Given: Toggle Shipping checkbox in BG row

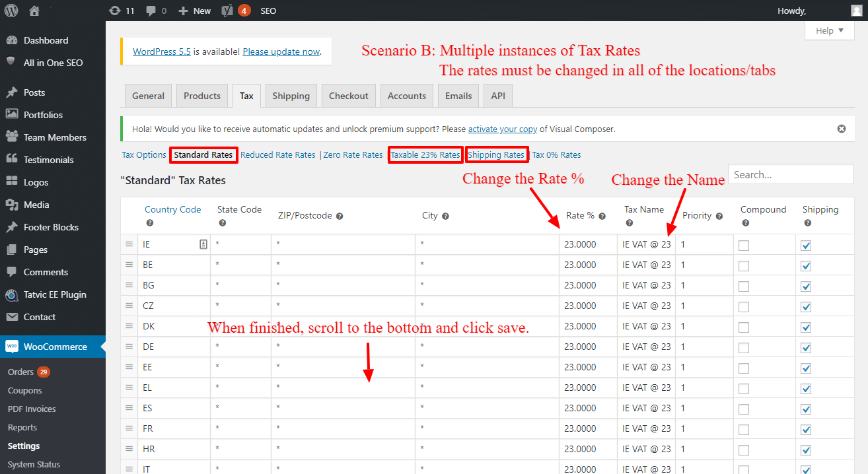Looking at the screenshot, I should [805, 286].
